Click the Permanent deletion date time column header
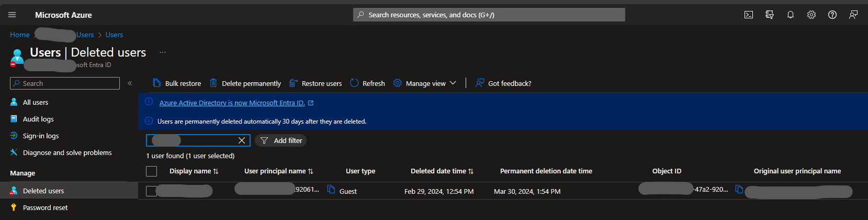This screenshot has height=220, width=868. (x=546, y=171)
